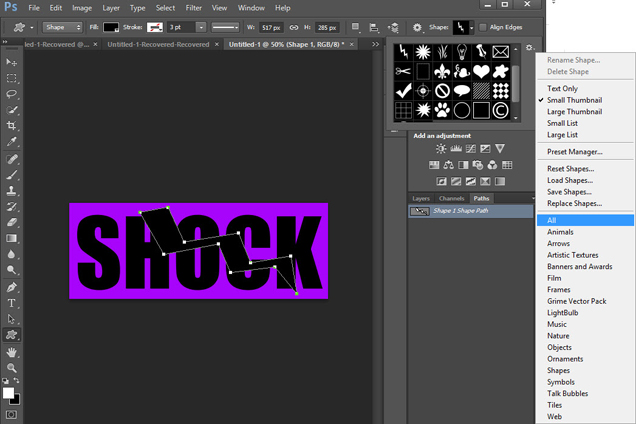Pick the Crop tool

click(x=12, y=126)
